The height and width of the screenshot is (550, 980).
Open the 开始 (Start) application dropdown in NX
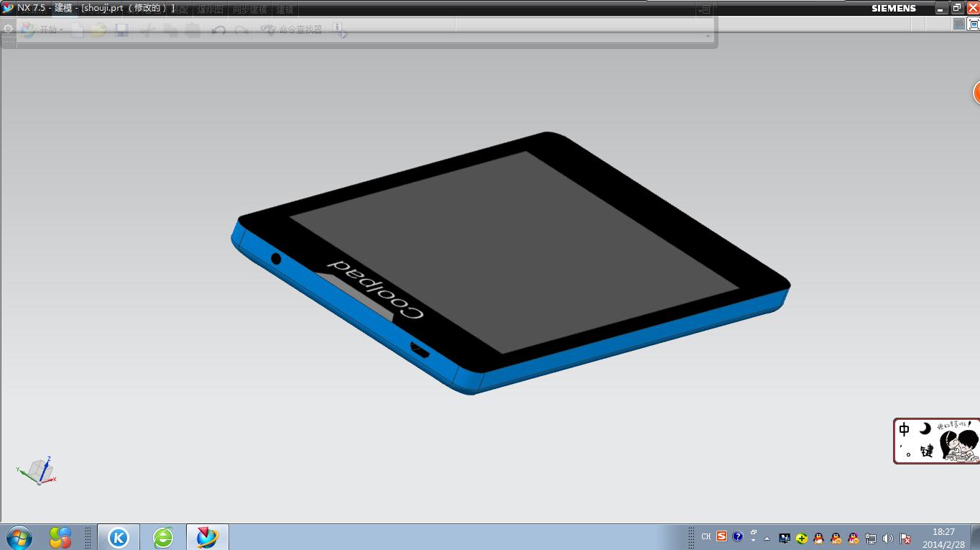pos(42,30)
